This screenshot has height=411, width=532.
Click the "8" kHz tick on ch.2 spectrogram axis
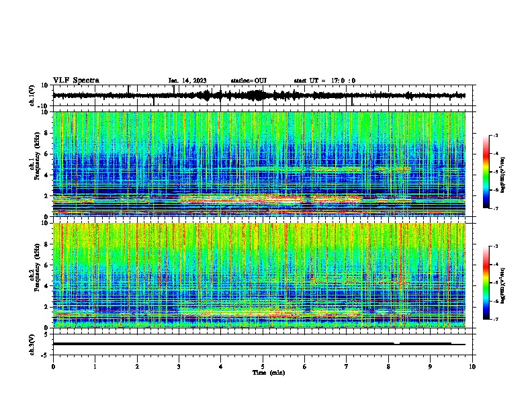47,244
